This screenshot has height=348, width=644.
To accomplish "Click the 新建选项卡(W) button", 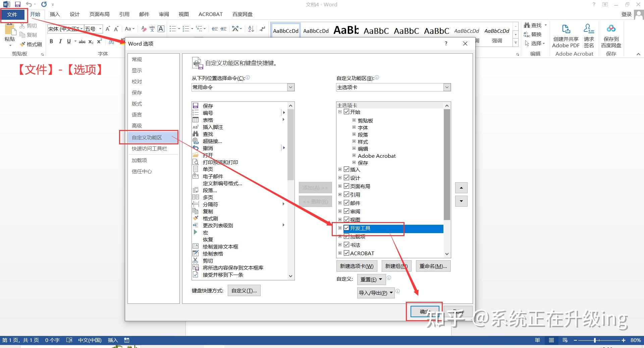I will pyautogui.click(x=357, y=266).
